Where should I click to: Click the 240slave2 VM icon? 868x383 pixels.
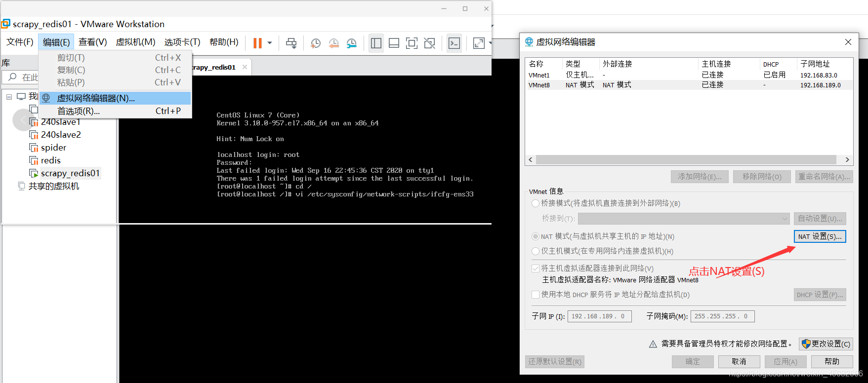point(34,135)
